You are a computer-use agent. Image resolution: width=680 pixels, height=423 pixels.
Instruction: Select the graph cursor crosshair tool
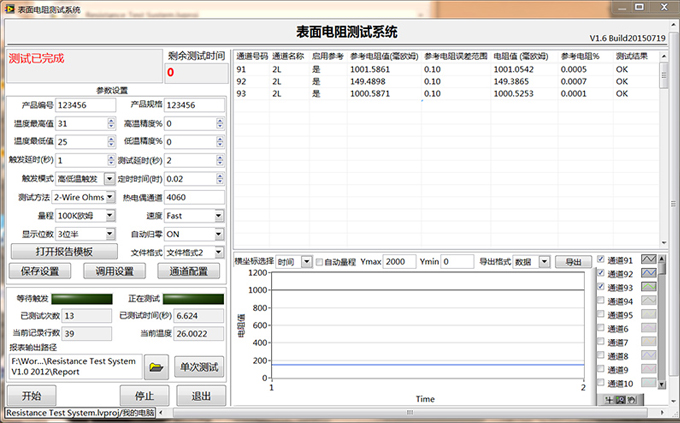click(x=608, y=400)
